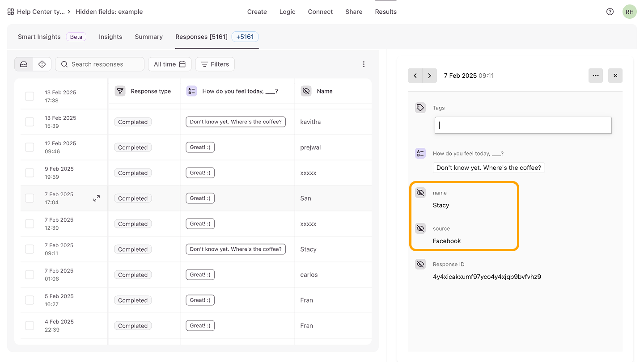644x362 pixels.
Task: Click the RH user avatar
Action: (x=630, y=12)
